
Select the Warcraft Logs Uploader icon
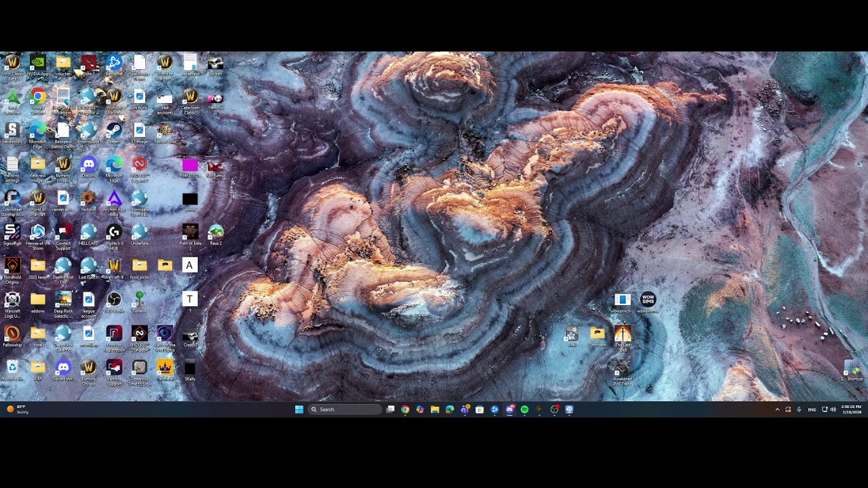point(12,304)
